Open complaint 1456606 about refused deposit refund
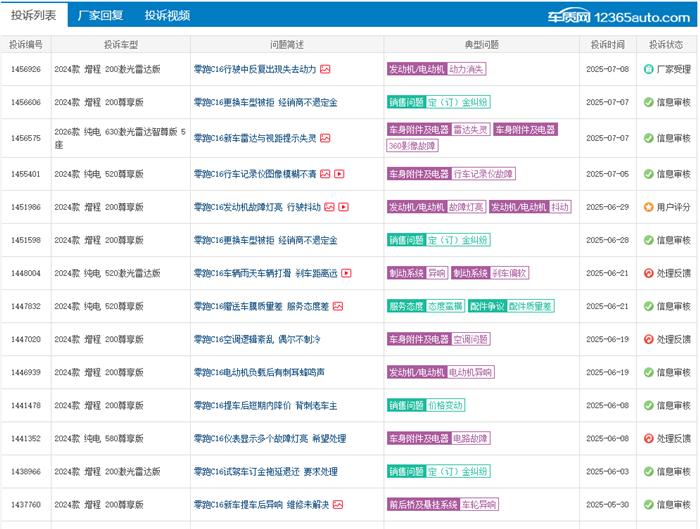Screen dimensions: 700x529 [x=265, y=102]
